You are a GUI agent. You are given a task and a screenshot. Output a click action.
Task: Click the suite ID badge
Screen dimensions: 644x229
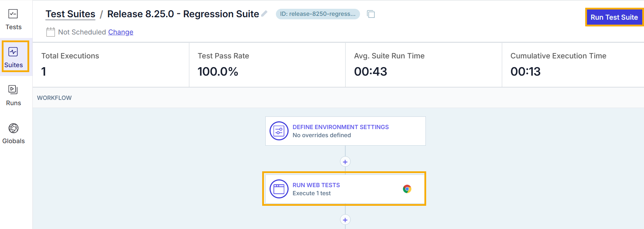coord(317,14)
